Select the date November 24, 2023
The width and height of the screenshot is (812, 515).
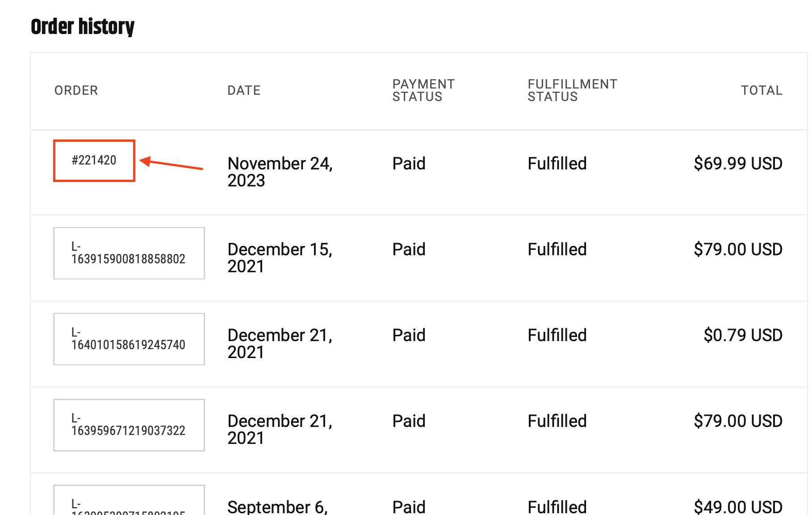click(x=280, y=172)
